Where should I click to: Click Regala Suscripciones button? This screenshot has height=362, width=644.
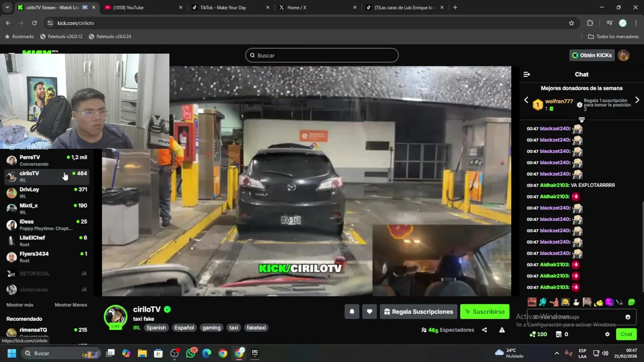pos(419,312)
